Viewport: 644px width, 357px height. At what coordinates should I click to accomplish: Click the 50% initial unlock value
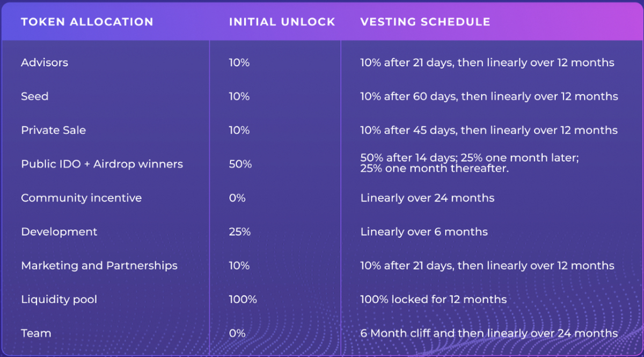tap(240, 164)
